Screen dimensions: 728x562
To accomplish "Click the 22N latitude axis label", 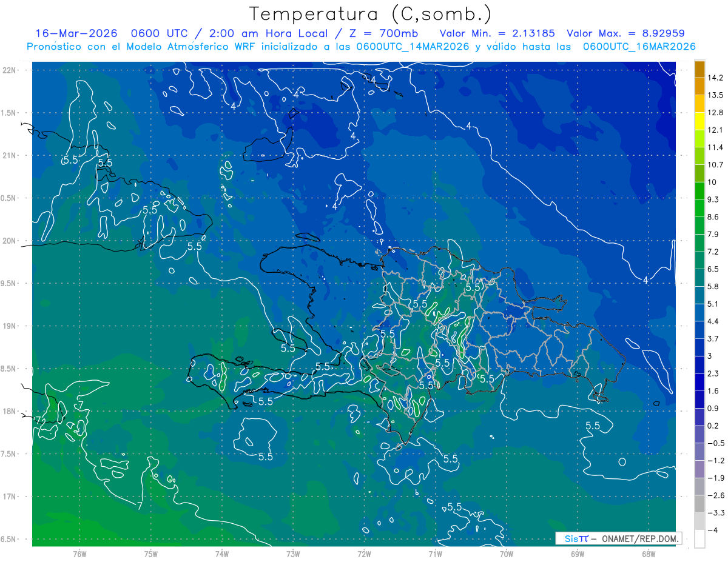I will tap(10, 70).
